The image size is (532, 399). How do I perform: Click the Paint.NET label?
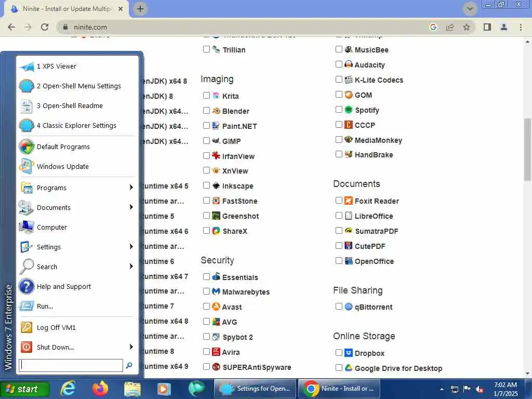pos(240,126)
